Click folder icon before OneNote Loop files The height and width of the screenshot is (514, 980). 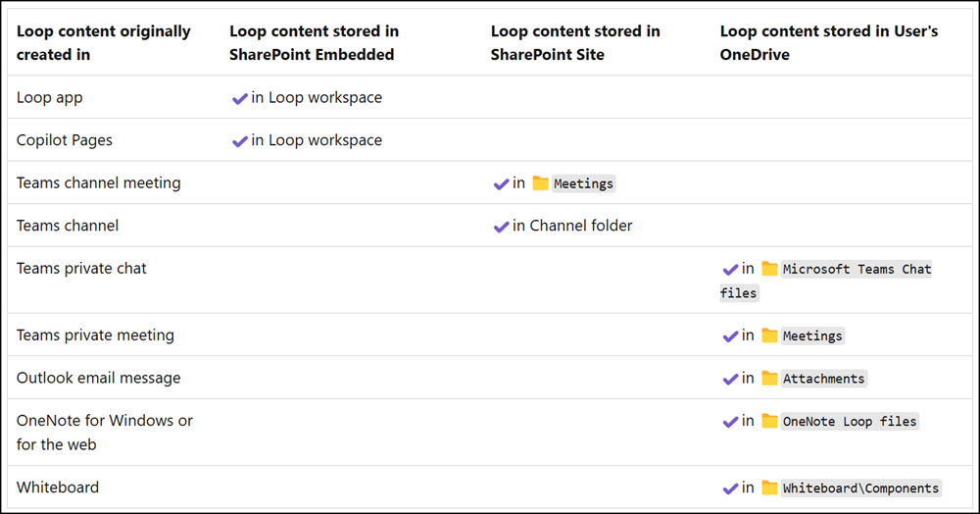[770, 421]
